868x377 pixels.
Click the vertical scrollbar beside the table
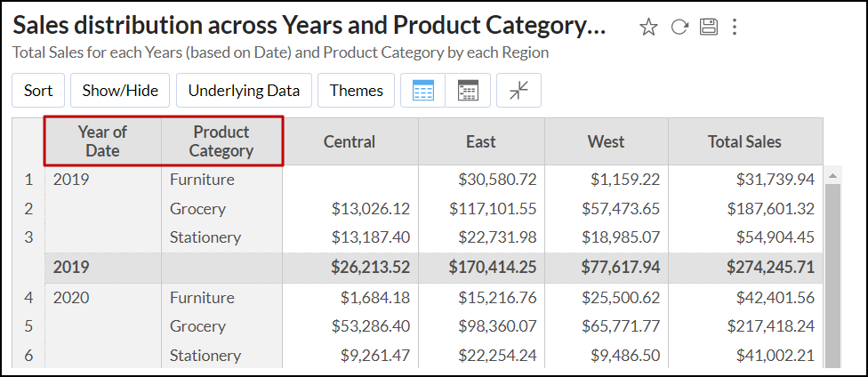click(x=832, y=267)
